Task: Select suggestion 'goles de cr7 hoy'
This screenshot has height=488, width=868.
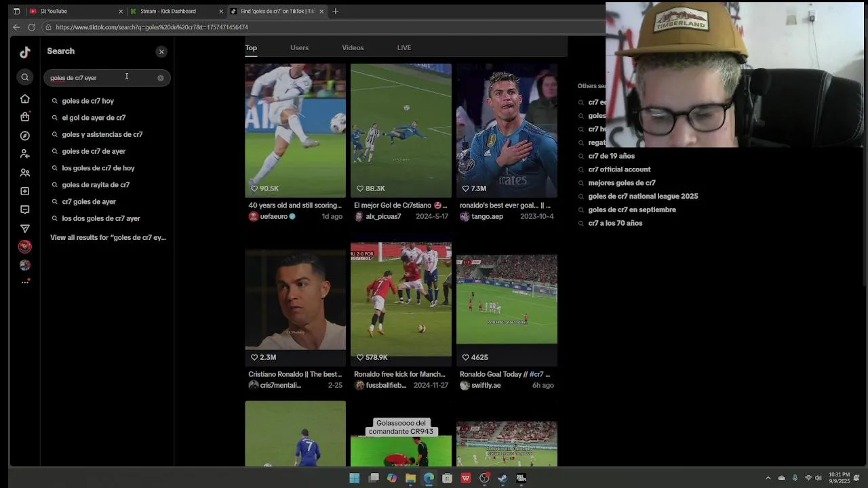Action: click(x=88, y=101)
